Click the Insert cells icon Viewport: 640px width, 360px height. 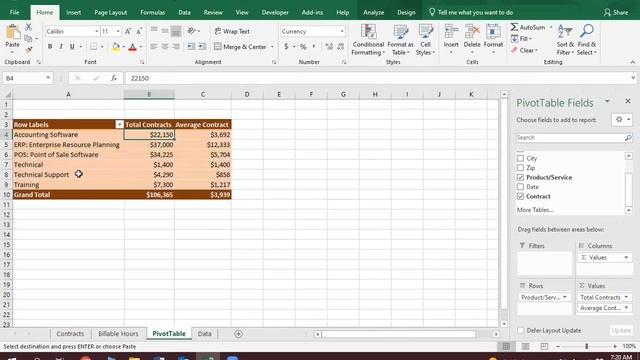coord(451,32)
